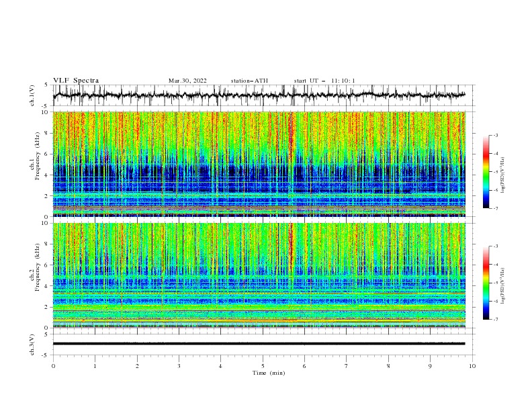Select the "start UT = 11:10:1" text
Screen dimensions: 532x411
point(324,81)
